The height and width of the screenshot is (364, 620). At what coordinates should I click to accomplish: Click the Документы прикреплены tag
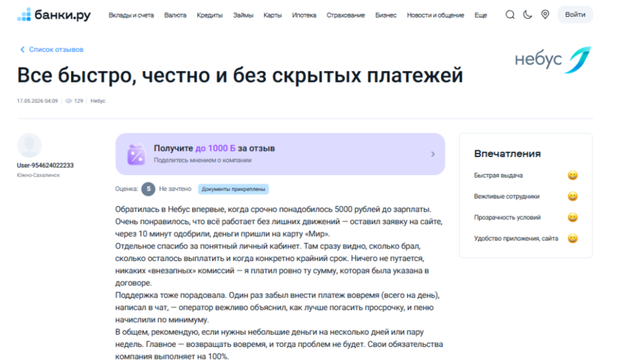click(233, 189)
